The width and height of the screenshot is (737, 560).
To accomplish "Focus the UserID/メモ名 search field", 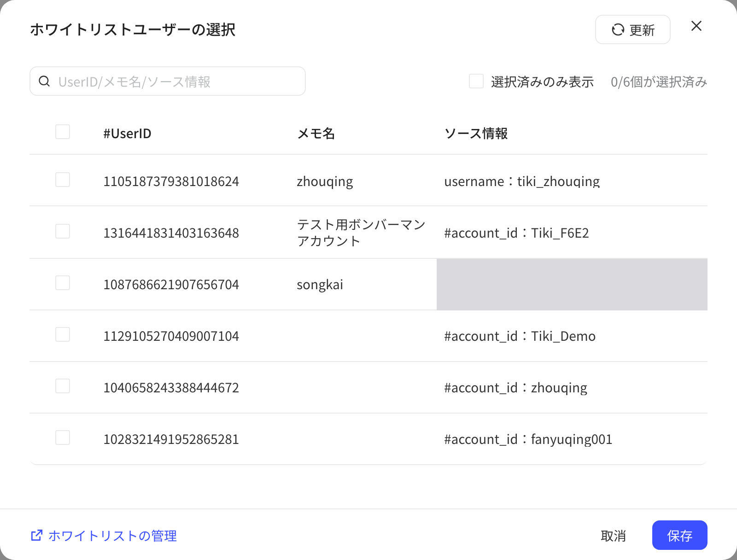I will tap(168, 82).
